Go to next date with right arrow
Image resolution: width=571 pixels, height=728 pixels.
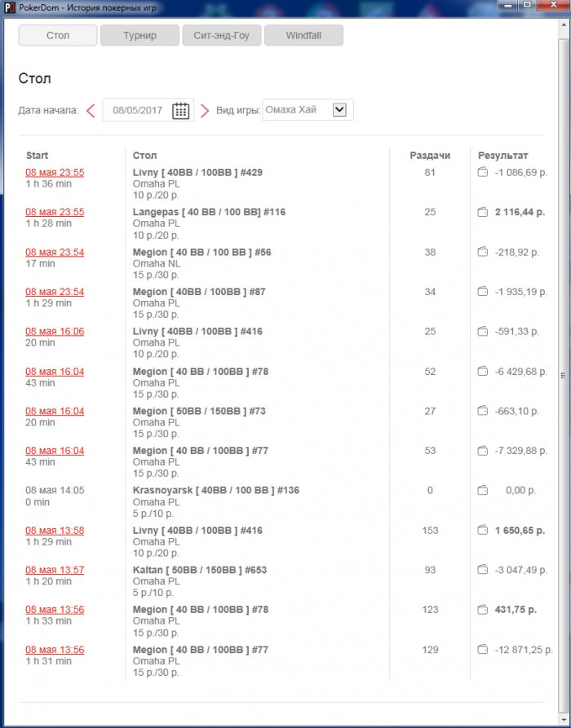coord(205,111)
